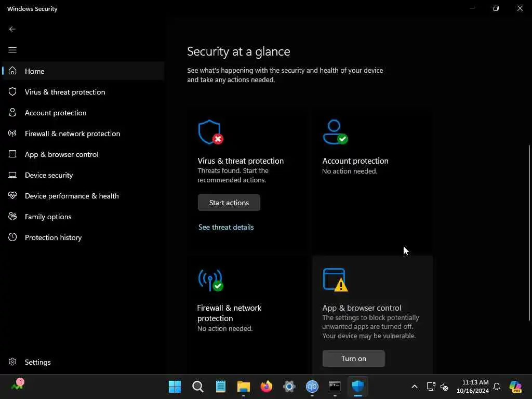Click the antenna icon beside Firewall & network protection
Screen dimensions: 532x399
[x=12, y=134]
